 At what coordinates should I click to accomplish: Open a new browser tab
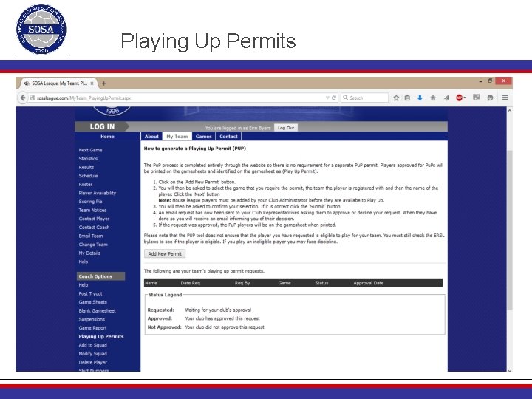click(x=104, y=83)
